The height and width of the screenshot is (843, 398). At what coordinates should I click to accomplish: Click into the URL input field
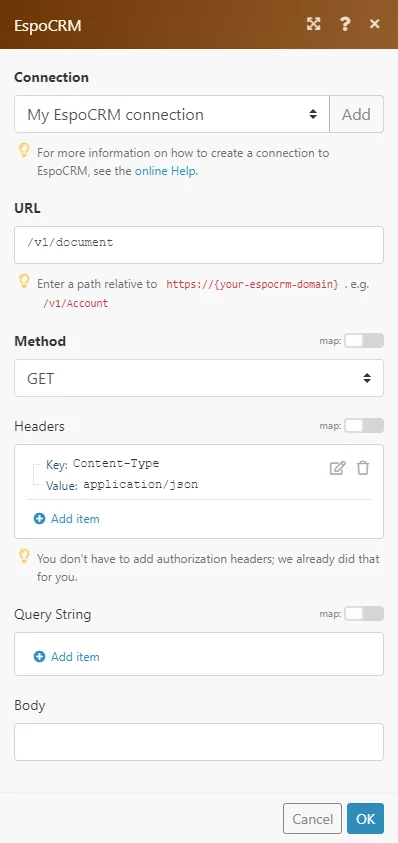point(199,245)
